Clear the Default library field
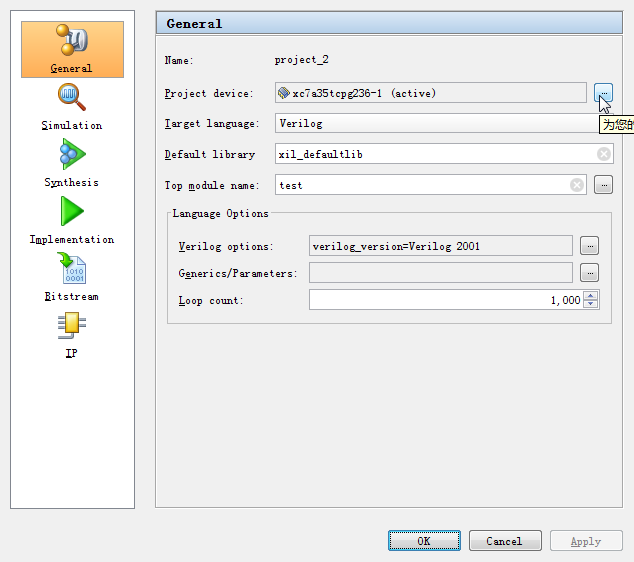This screenshot has width=634, height=562. pos(604,154)
